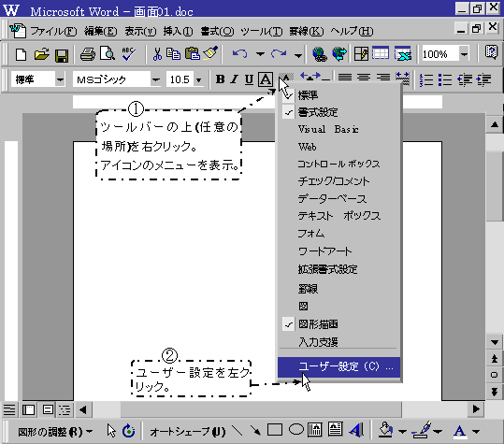Enable ワードアート toolbar entry
The height and width of the screenshot is (444, 504).
click(x=338, y=251)
